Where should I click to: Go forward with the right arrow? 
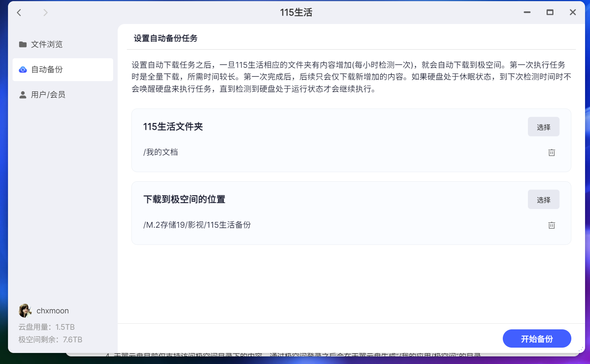click(x=45, y=13)
